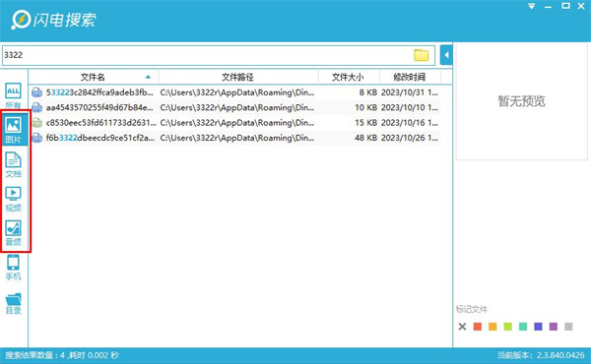Collapse the preview panel with arrow button
Viewport: 591px width, 364px height.
pyautogui.click(x=446, y=55)
